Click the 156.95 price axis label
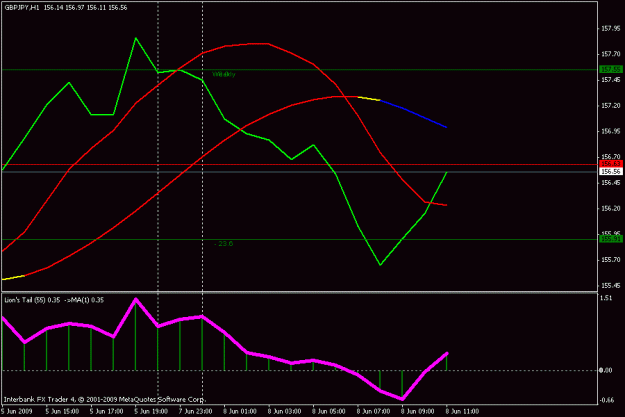Screen dimensions: 625x417 pos(611,131)
